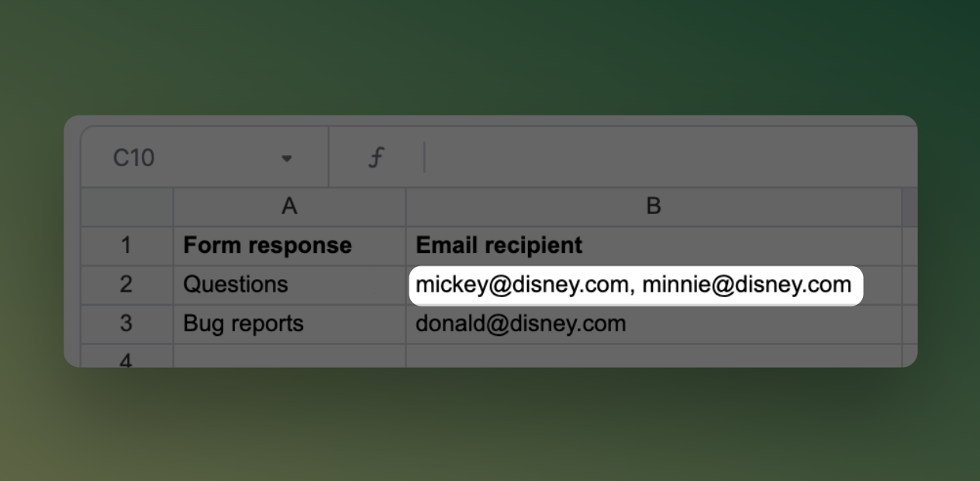This screenshot has width=980, height=481.
Task: Select row 2 header
Action: [x=126, y=285]
